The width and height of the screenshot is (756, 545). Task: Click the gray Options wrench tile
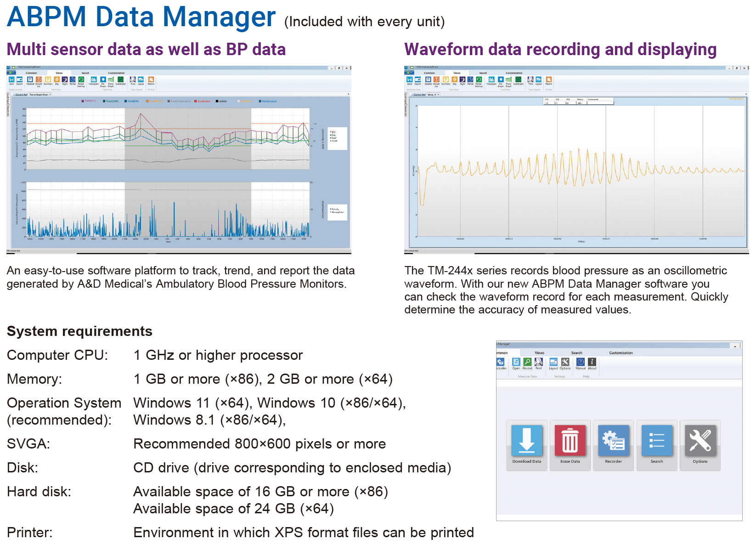[x=700, y=444]
